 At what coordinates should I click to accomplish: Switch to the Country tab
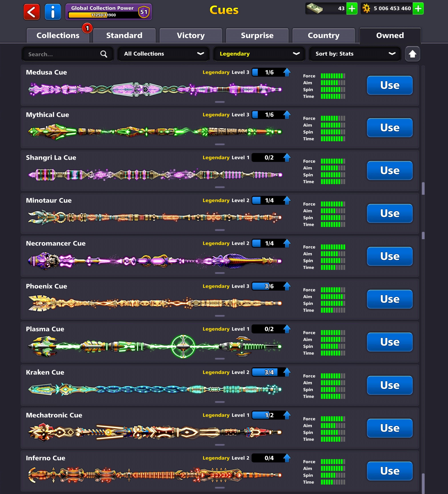tap(323, 35)
